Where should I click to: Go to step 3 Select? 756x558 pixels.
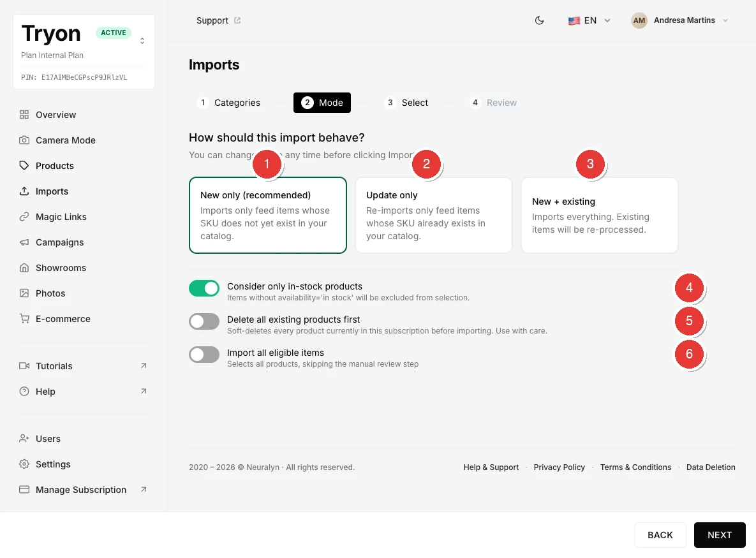(407, 103)
